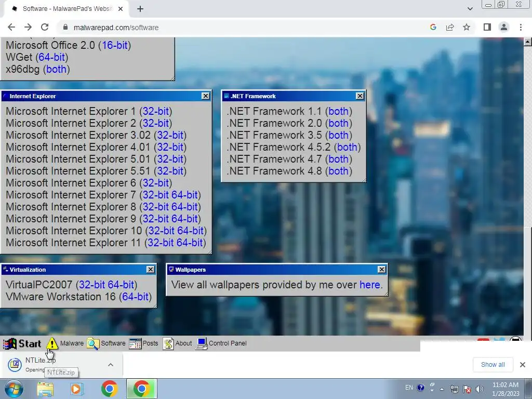This screenshot has width=532, height=399.
Task: Close the Internet Explorer panel
Action: point(206,96)
